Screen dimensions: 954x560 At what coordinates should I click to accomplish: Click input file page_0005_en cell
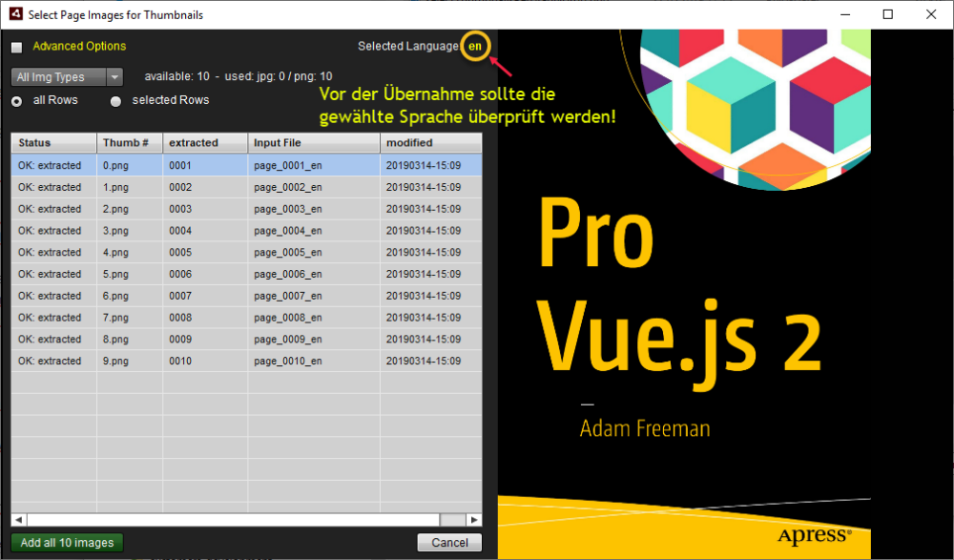coord(314,252)
